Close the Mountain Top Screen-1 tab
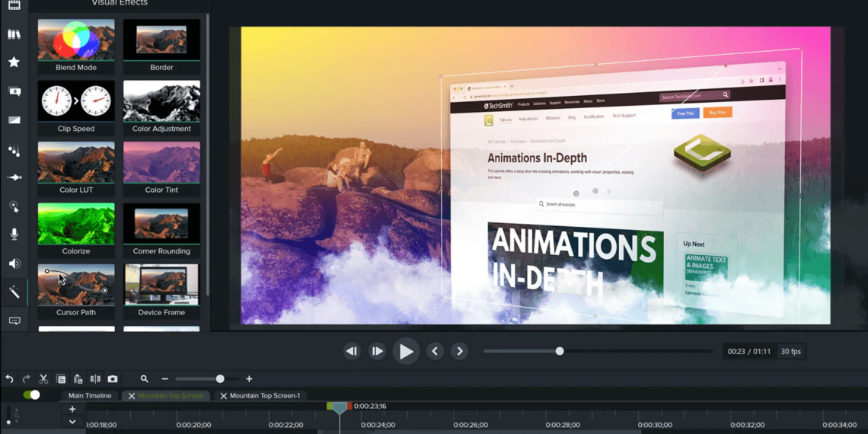Image resolution: width=868 pixels, height=434 pixels. 223,397
